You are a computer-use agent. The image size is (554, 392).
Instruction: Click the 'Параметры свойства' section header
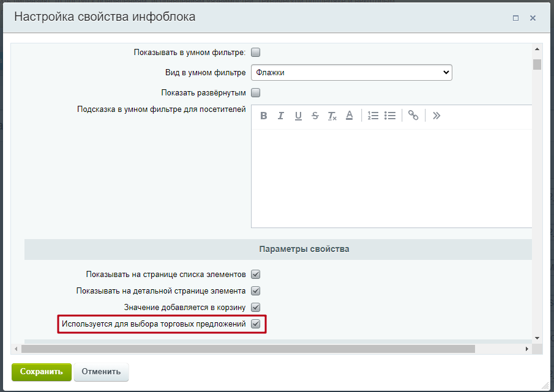278,249
